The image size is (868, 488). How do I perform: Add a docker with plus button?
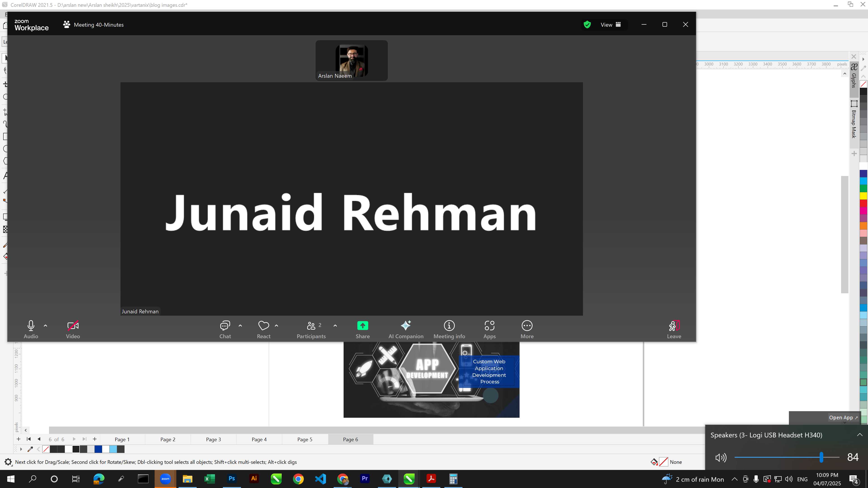click(x=854, y=154)
